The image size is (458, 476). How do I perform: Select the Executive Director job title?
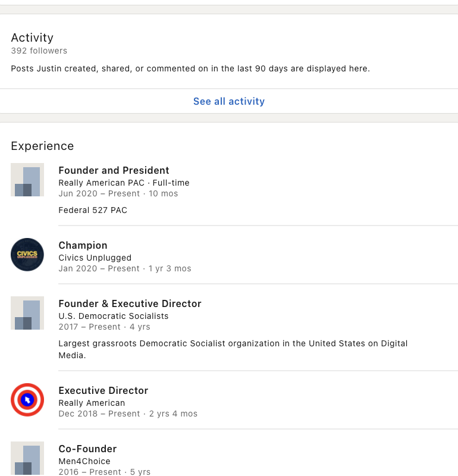(x=103, y=390)
